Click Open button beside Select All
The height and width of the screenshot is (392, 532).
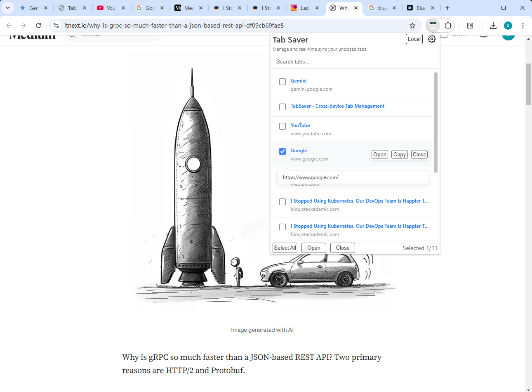(x=314, y=248)
